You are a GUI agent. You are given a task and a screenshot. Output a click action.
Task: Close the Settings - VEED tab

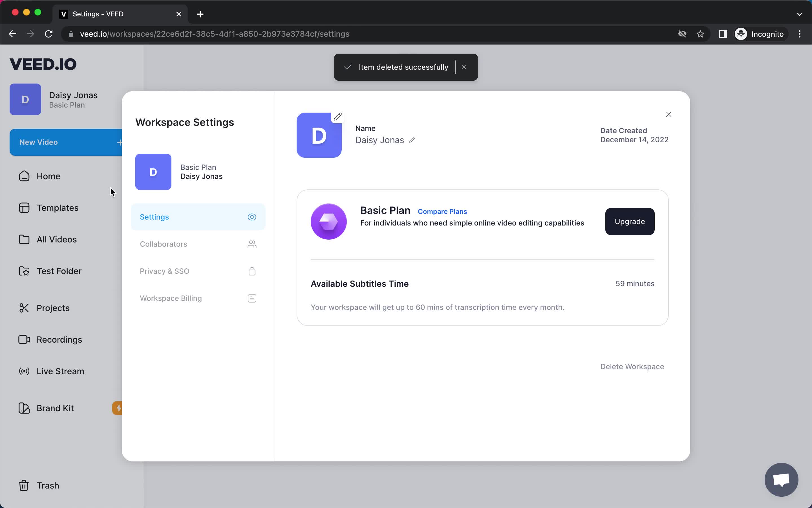tap(178, 14)
